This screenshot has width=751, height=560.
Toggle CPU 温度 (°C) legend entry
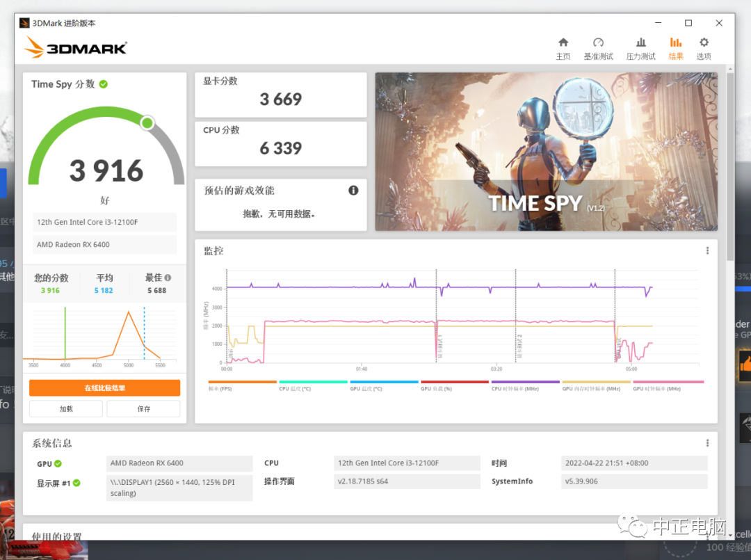313,385
